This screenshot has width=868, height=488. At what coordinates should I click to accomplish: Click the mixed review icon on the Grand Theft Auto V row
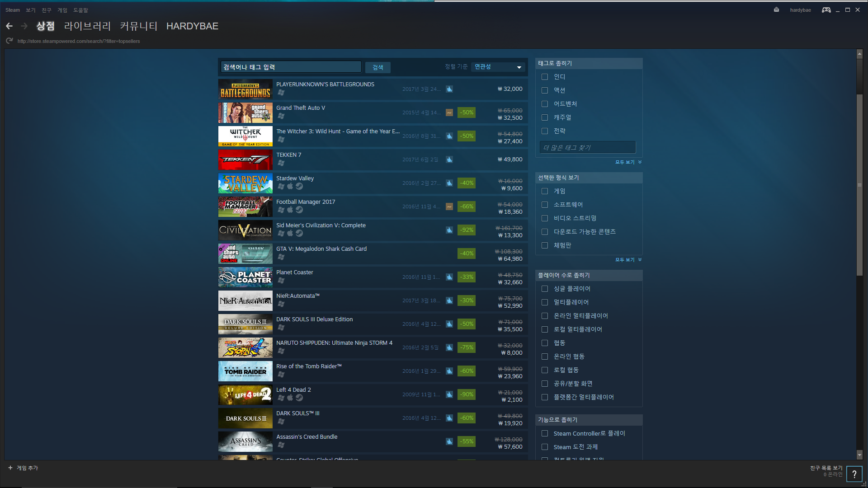point(449,113)
